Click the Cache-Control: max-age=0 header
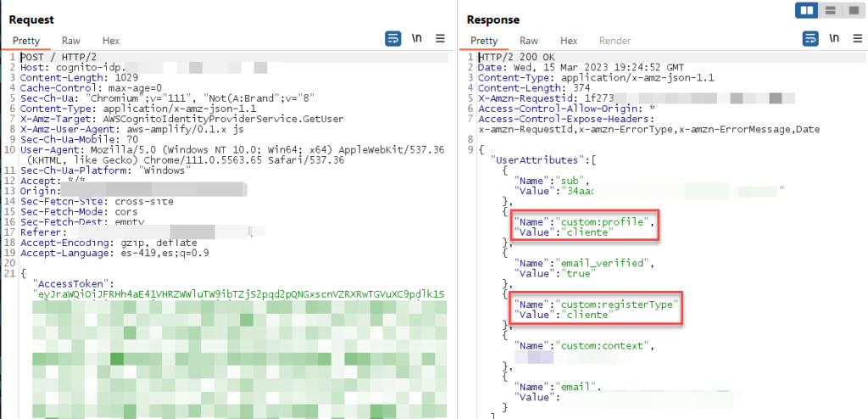The width and height of the screenshot is (868, 419). [x=91, y=88]
